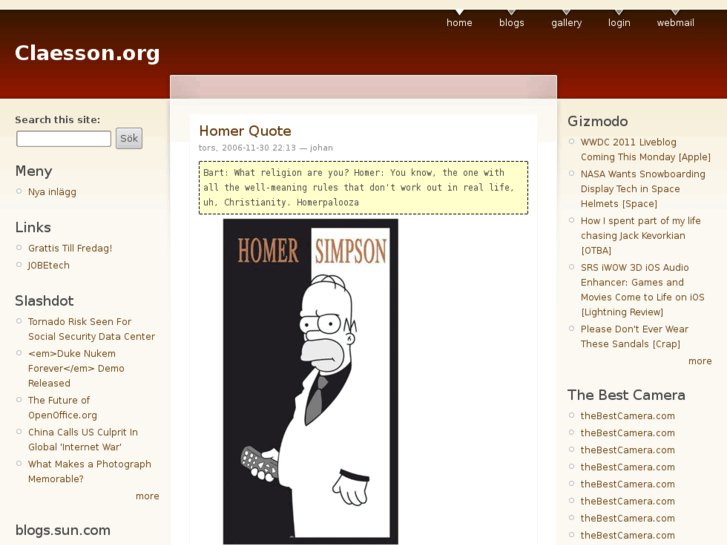The width and height of the screenshot is (727, 545).
Task: Click the post date 2006-11-30 22:13 text
Action: pos(259,147)
